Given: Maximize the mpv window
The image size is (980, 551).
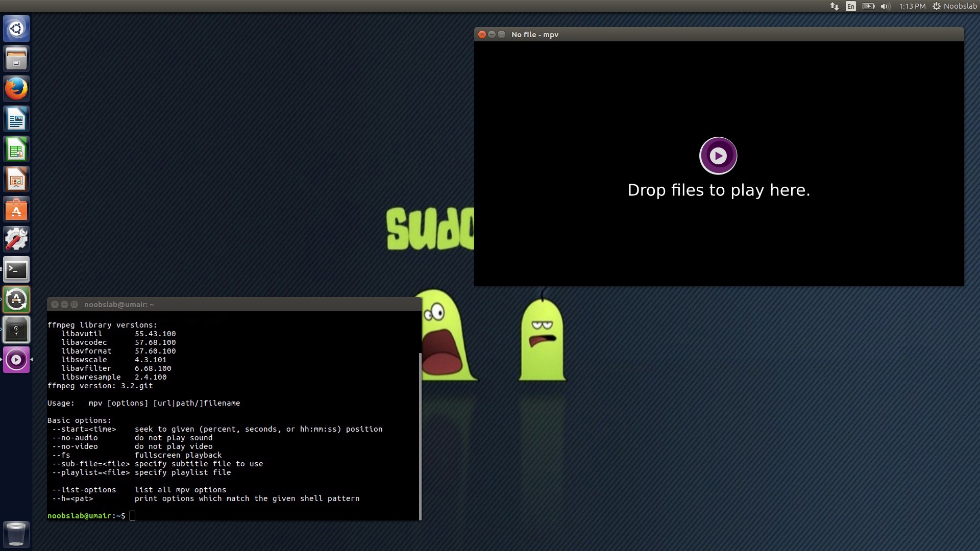Looking at the screenshot, I should tap(501, 34).
